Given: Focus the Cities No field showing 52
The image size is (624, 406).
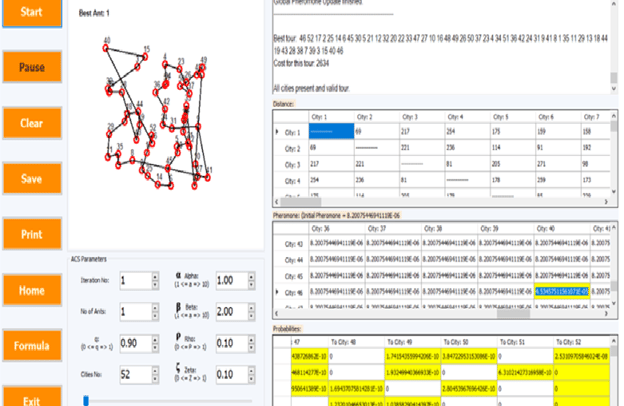Looking at the screenshot, I should tap(136, 375).
